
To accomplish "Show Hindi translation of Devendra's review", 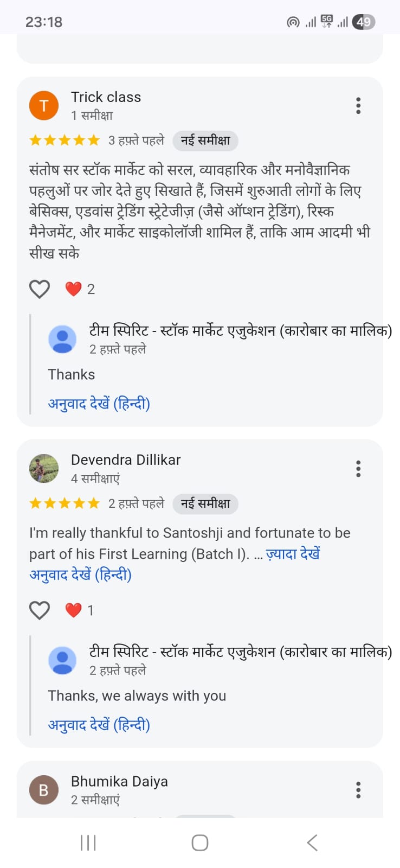I will pyautogui.click(x=81, y=575).
